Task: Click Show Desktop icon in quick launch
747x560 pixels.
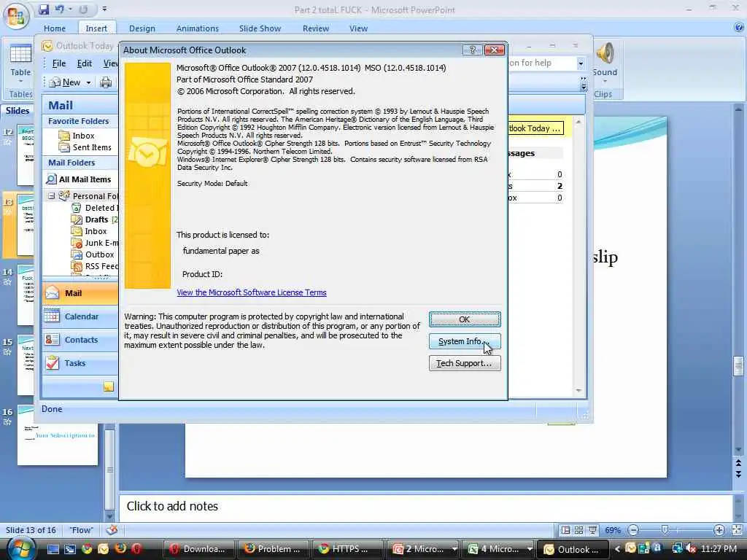Action: 53,549
